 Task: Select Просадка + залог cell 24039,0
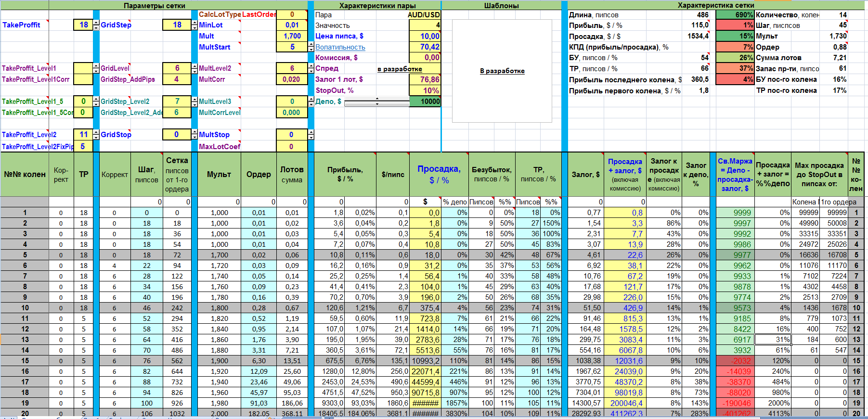click(x=624, y=371)
